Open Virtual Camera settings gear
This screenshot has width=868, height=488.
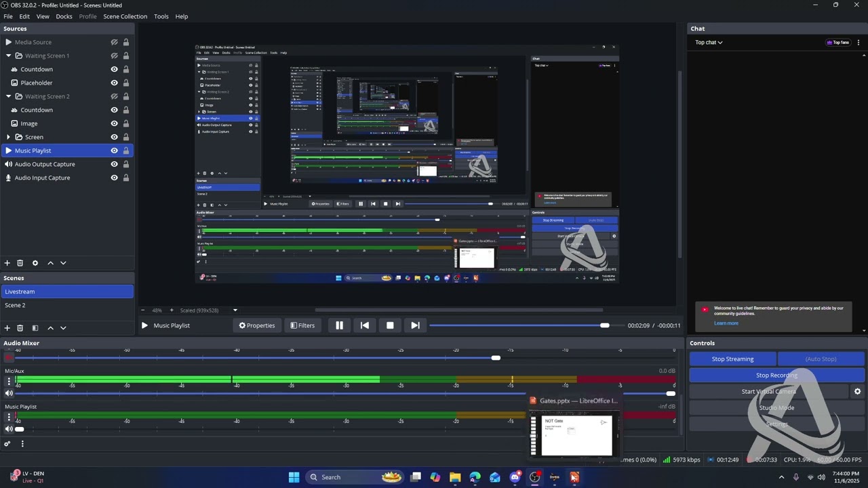click(x=857, y=392)
